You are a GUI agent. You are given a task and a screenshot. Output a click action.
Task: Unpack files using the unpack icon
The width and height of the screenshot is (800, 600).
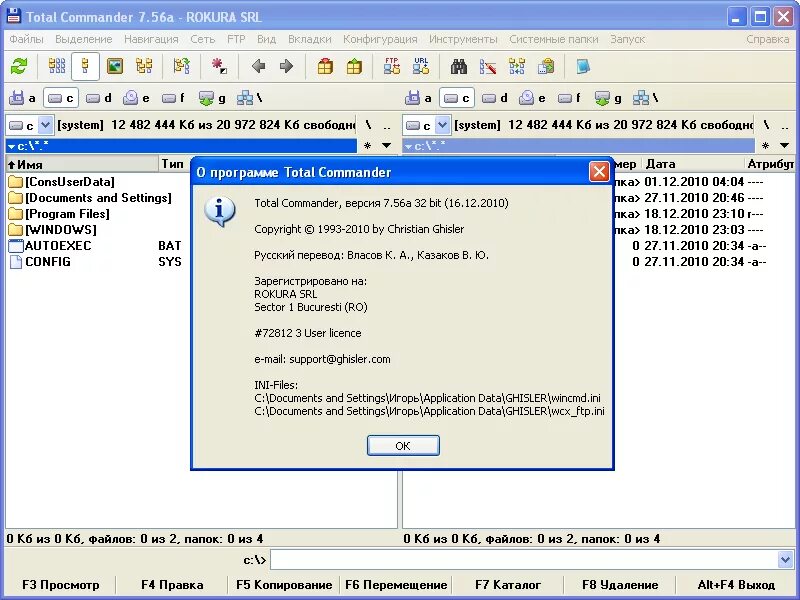(x=356, y=66)
